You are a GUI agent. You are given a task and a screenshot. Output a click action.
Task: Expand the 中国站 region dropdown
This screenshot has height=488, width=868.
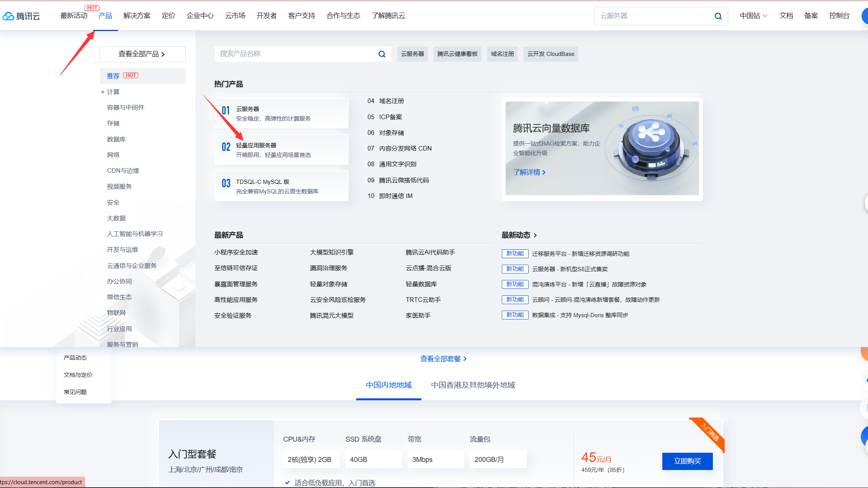753,16
